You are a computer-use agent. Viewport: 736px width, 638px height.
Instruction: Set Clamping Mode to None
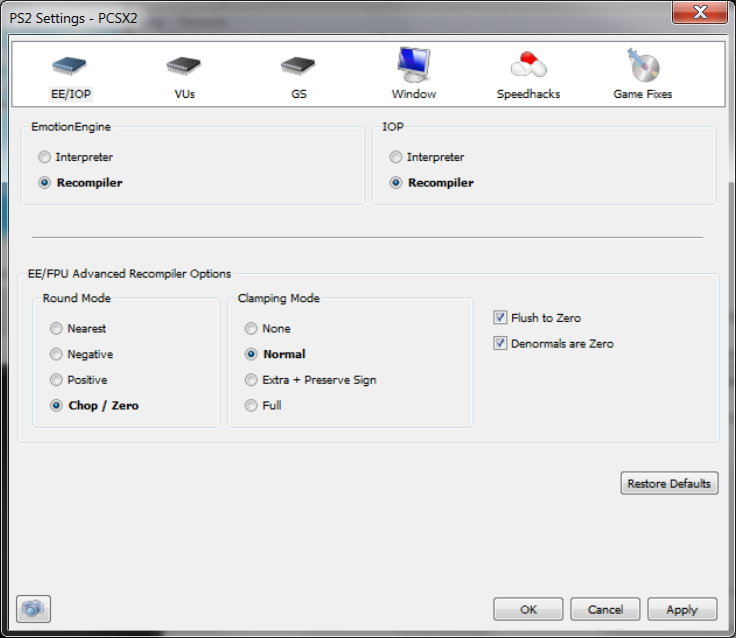pyautogui.click(x=251, y=328)
